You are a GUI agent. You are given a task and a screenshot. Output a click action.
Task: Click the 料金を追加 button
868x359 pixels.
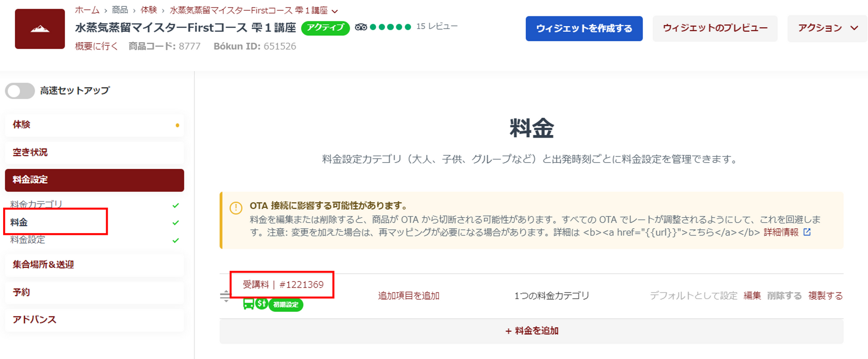531,331
